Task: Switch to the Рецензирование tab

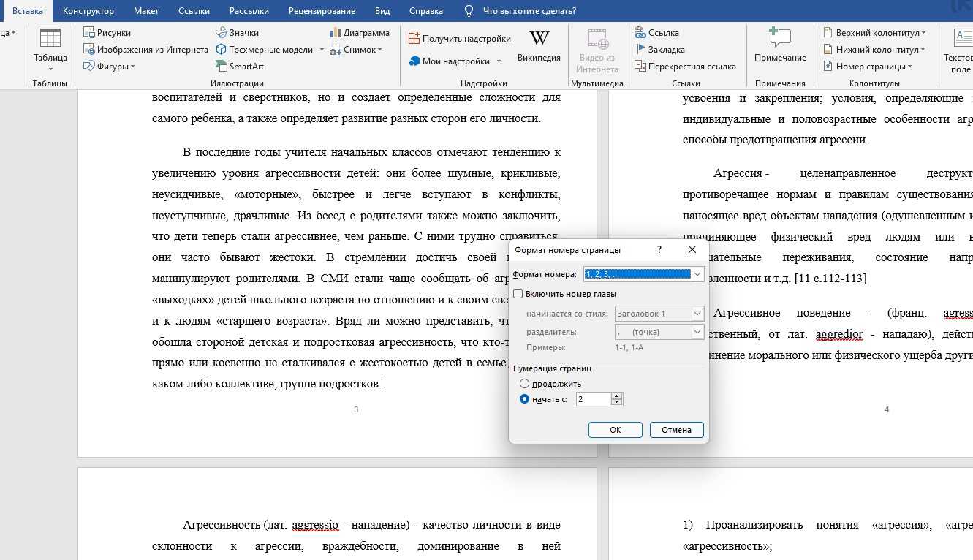Action: point(322,11)
